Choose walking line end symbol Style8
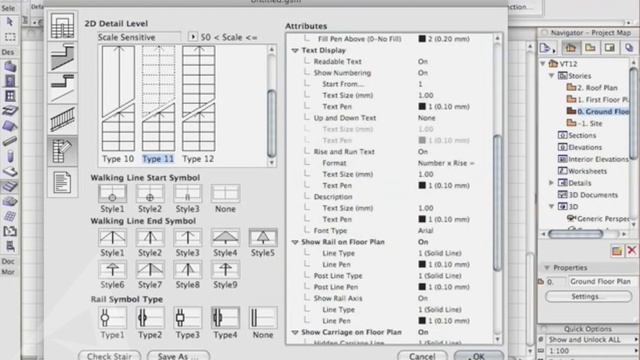The width and height of the screenshot is (640, 360). click(187, 269)
